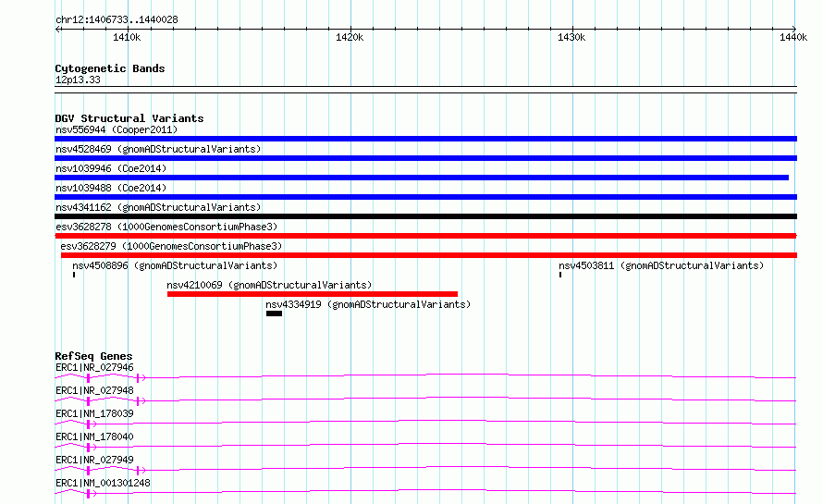The width and height of the screenshot is (823, 504).
Task: Click the ERC1|NM_178040 gene label
Action: tap(94, 436)
